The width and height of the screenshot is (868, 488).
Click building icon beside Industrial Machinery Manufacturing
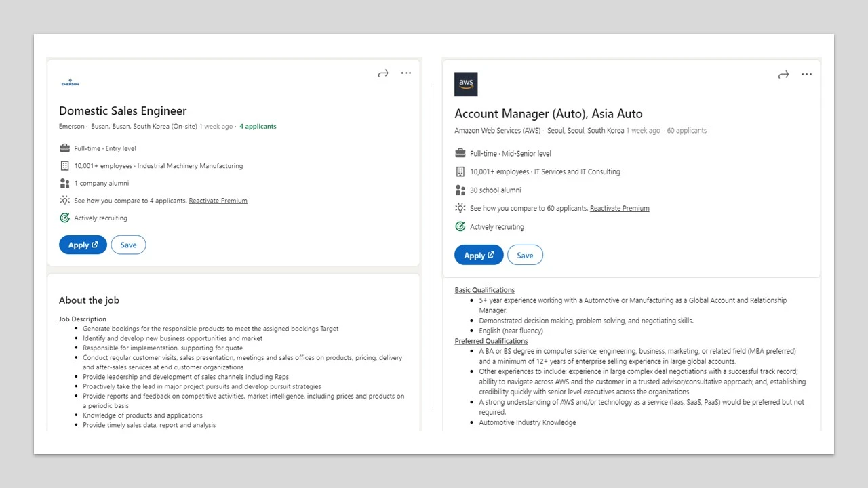click(x=64, y=166)
